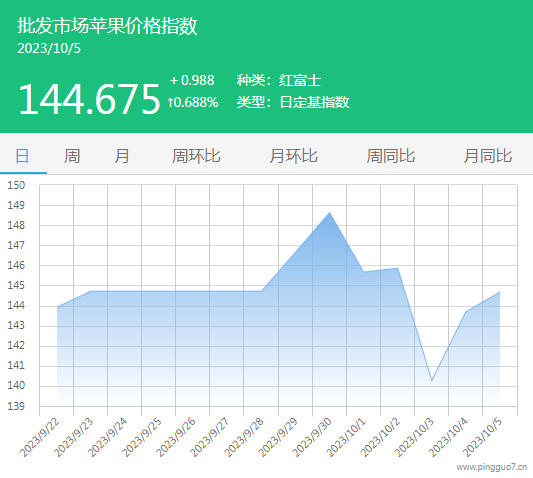Click the 2023/10/3 lowest data point

[432, 380]
